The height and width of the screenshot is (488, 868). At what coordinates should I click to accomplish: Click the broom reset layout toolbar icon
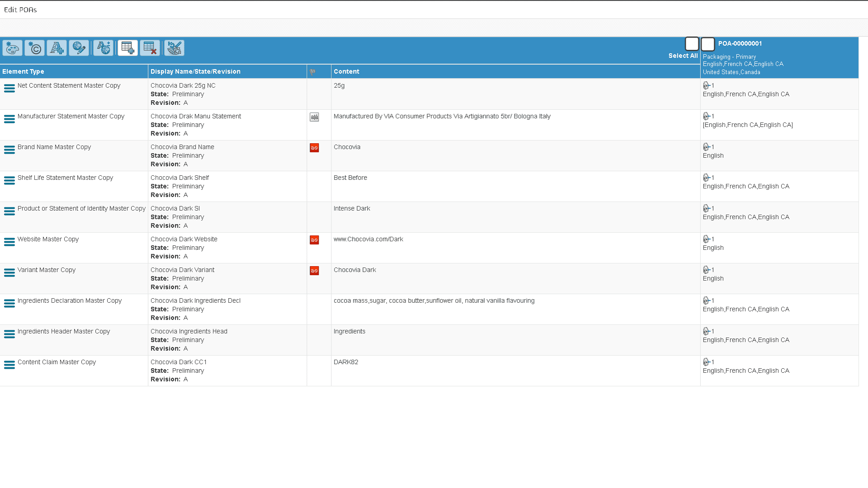(174, 48)
